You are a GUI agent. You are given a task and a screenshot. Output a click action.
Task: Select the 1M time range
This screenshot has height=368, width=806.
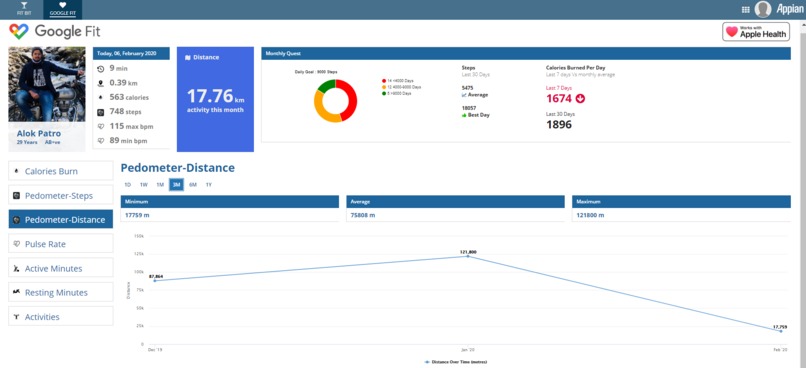coord(160,185)
